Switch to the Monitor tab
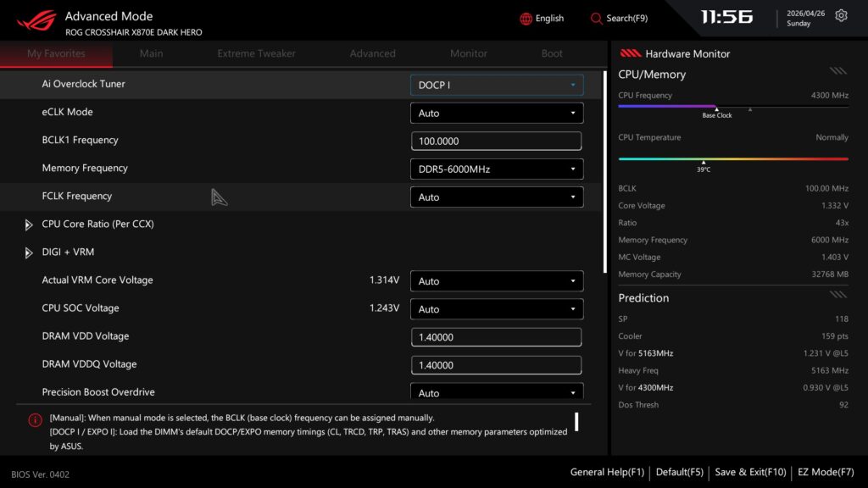Image resolution: width=868 pixels, height=488 pixels. pos(468,53)
